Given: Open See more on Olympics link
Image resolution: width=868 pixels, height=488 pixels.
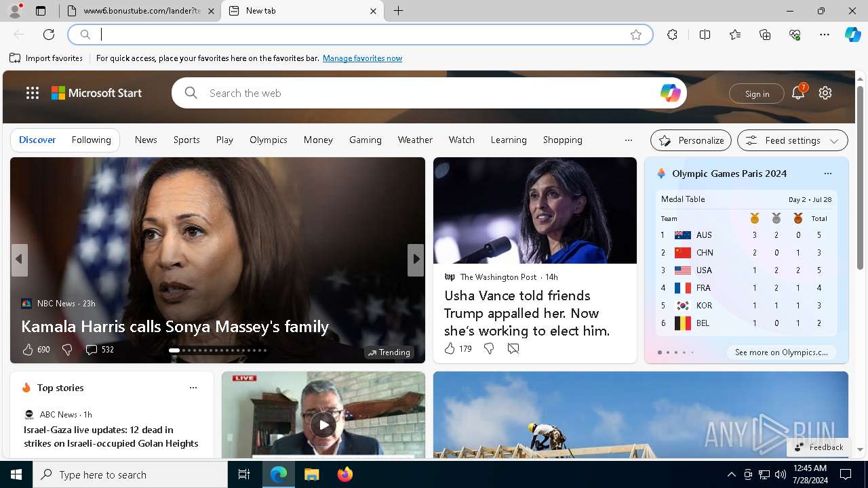Looking at the screenshot, I should 781,352.
